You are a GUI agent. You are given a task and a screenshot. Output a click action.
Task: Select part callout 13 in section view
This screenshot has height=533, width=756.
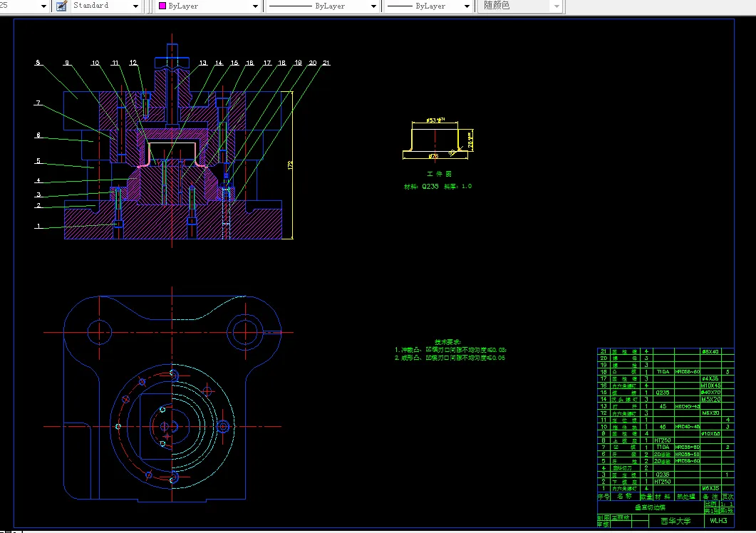click(203, 63)
